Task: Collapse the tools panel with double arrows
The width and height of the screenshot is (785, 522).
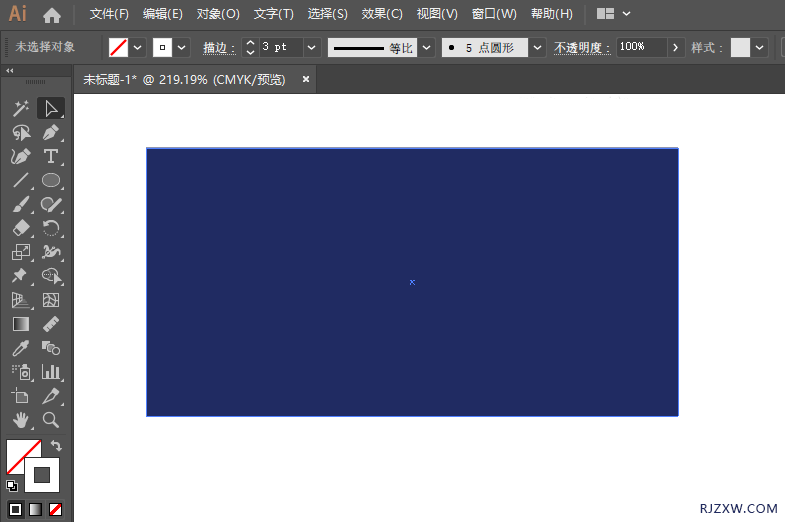Action: coord(10,71)
